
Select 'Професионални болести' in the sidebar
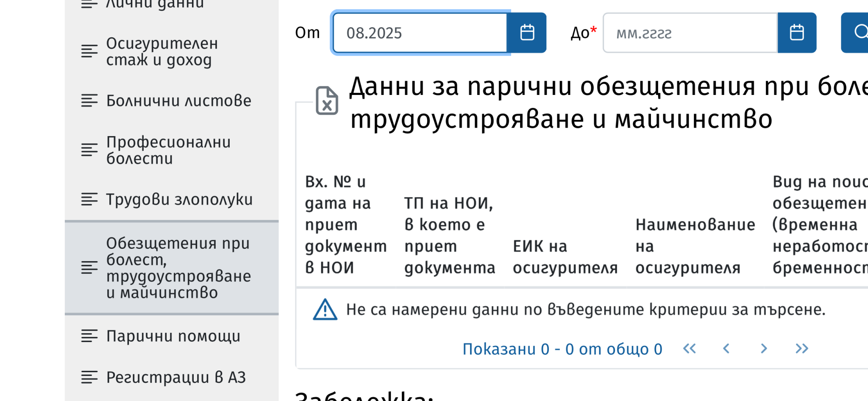pyautogui.click(x=168, y=150)
